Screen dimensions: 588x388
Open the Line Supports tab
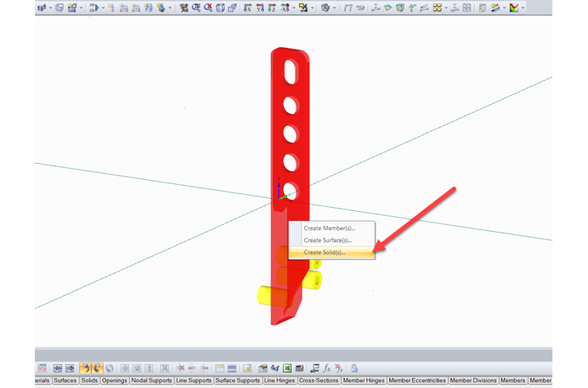(193, 380)
